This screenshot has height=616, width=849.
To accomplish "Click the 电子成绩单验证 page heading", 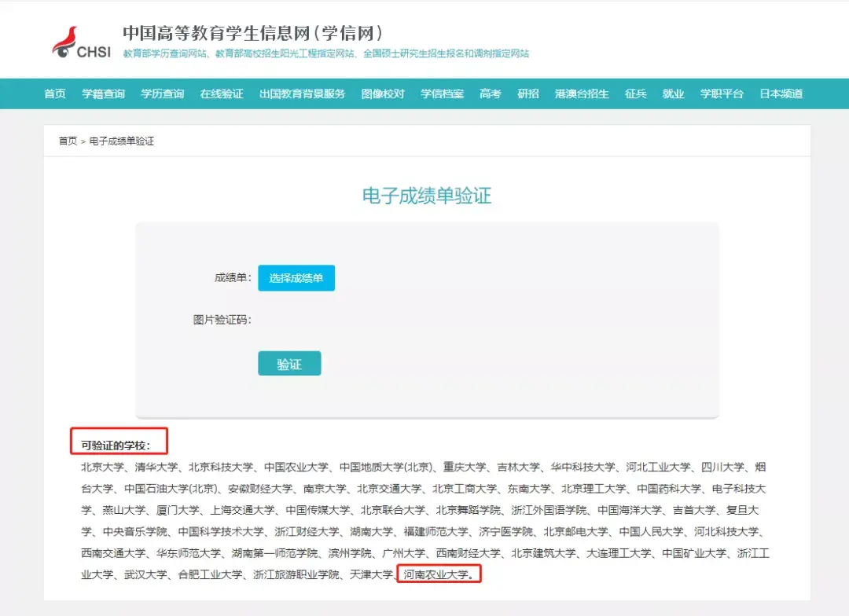I will point(427,196).
